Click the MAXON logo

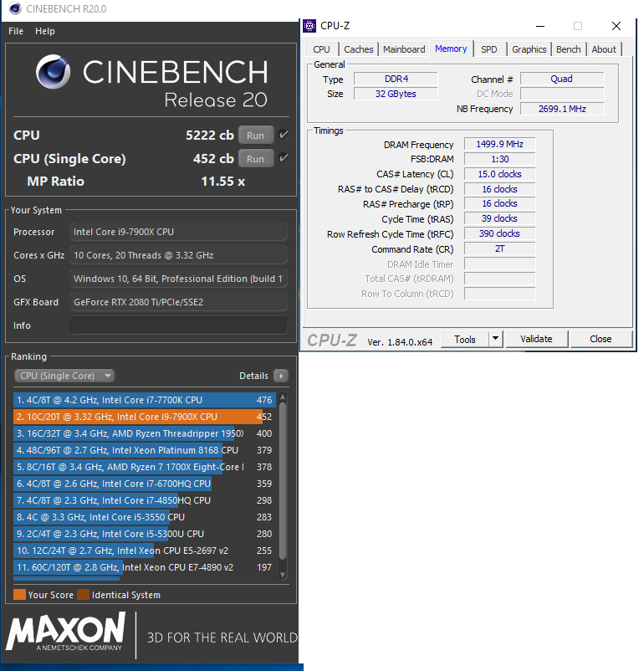tap(66, 632)
